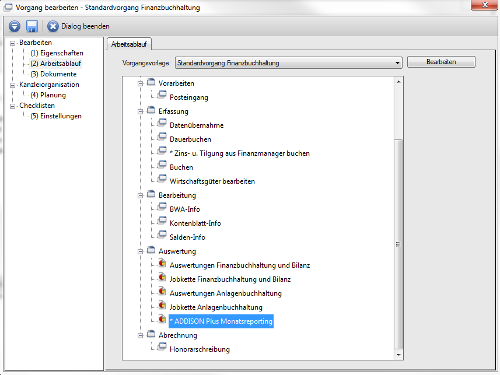Click the Vorarbeiten folder icon
Image resolution: width=500 pixels, height=375 pixels.
151,82
